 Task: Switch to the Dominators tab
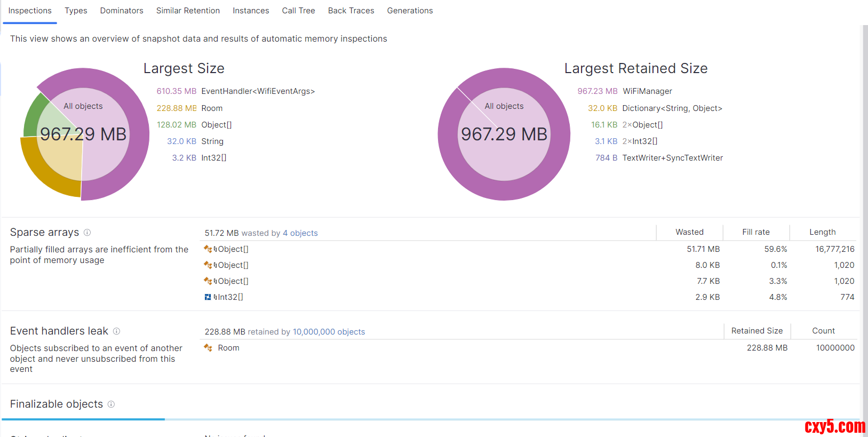[122, 11]
